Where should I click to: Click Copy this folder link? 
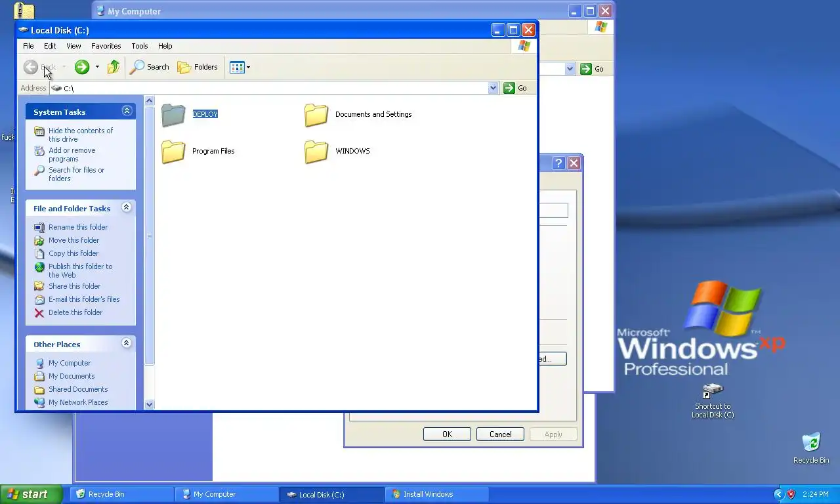click(x=73, y=253)
